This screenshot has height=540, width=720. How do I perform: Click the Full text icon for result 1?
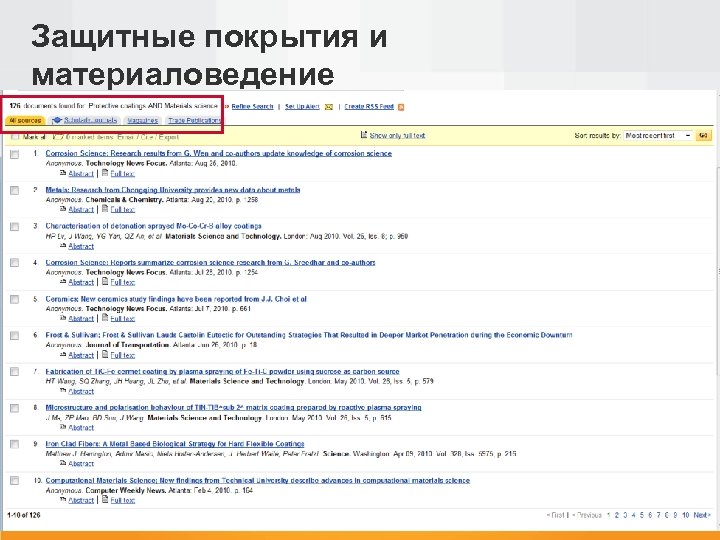pos(105,173)
